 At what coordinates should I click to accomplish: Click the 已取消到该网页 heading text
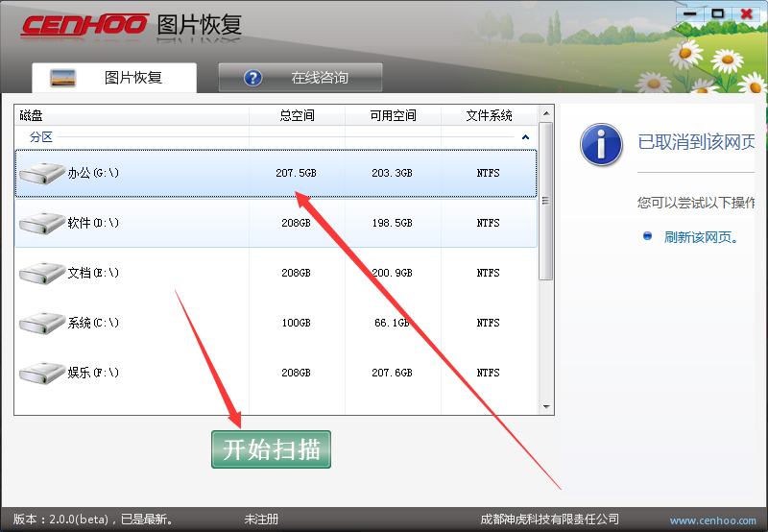[696, 142]
